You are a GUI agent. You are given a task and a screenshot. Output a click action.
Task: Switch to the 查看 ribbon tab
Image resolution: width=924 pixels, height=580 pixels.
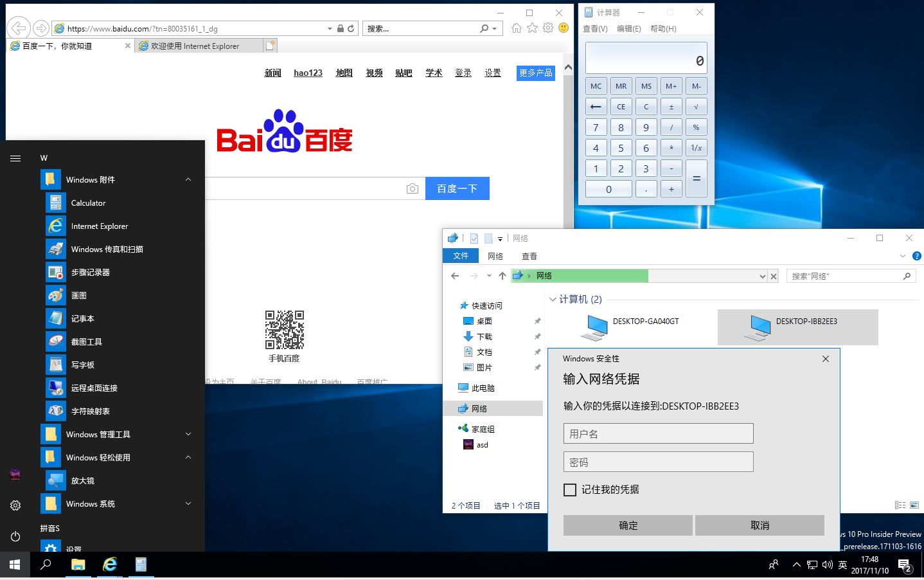point(529,256)
